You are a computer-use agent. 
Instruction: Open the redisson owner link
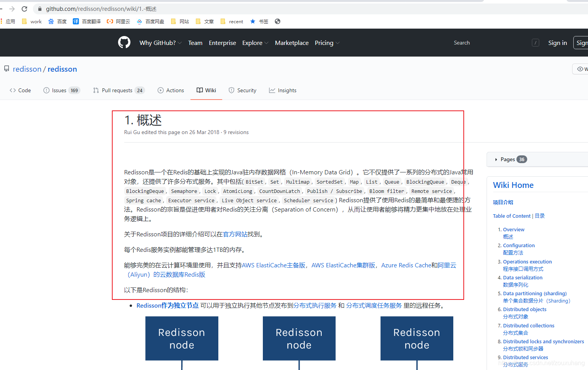pyautogui.click(x=27, y=69)
